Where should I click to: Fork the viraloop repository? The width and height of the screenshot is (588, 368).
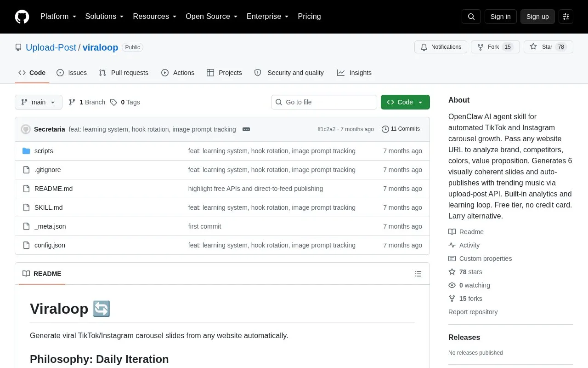(495, 47)
